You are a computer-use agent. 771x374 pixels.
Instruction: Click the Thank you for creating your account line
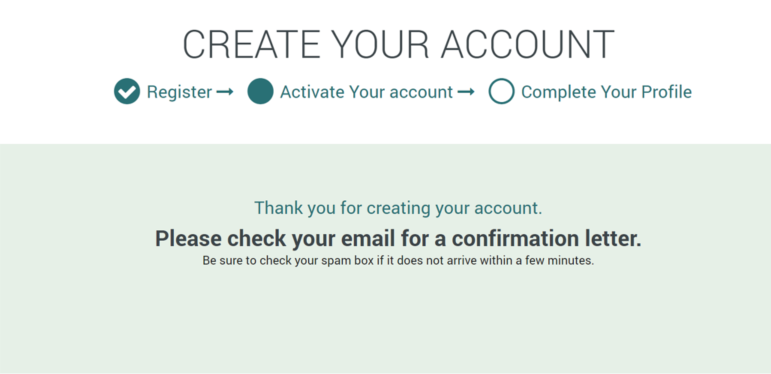pos(398,208)
